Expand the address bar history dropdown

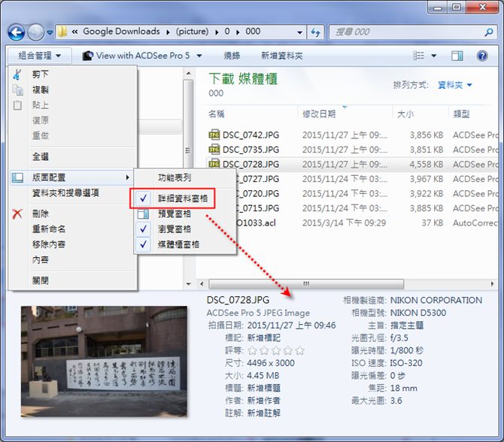point(299,32)
